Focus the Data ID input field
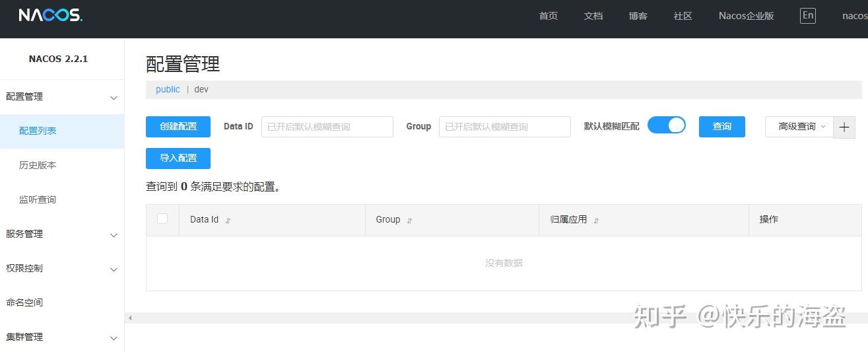 pos(327,127)
